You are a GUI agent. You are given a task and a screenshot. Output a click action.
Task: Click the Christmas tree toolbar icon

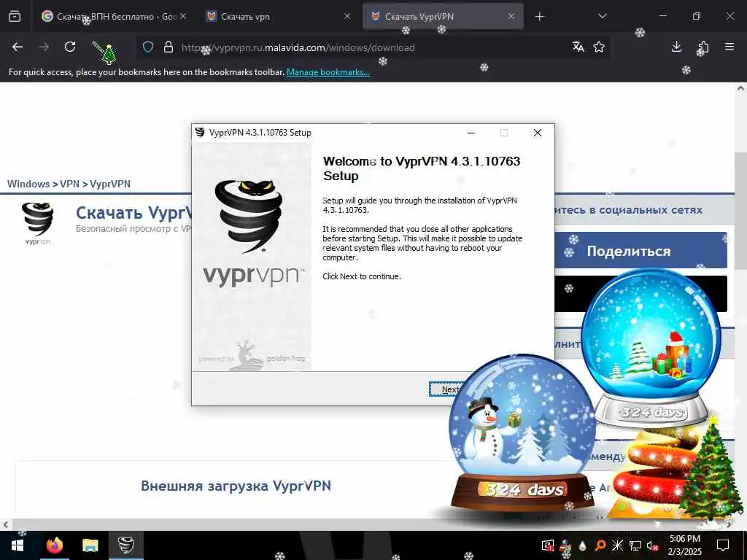[105, 52]
